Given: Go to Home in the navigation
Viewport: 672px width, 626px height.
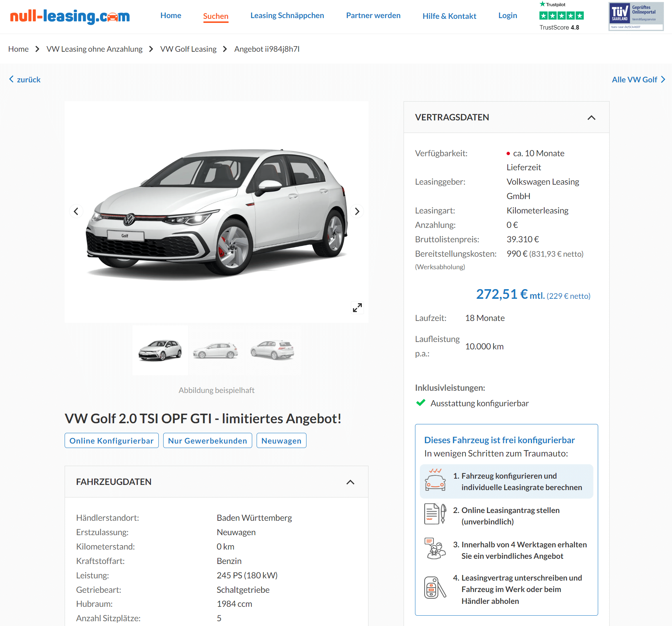Looking at the screenshot, I should 171,16.
